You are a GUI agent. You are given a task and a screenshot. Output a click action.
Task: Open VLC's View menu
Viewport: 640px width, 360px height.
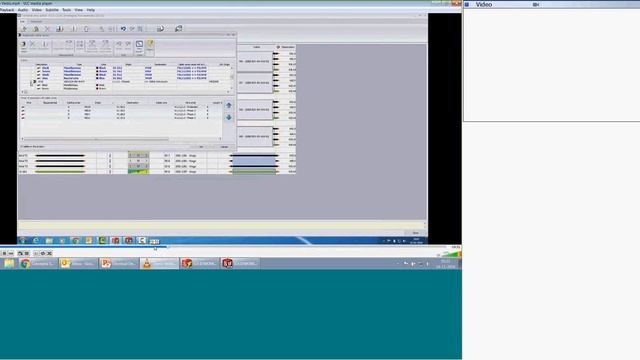[79, 10]
